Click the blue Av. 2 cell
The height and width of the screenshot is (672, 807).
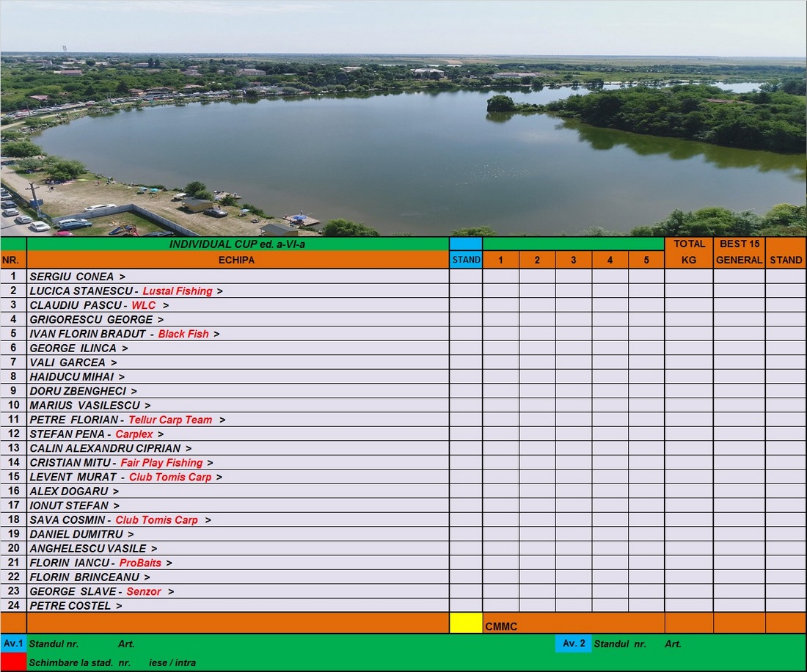(573, 643)
